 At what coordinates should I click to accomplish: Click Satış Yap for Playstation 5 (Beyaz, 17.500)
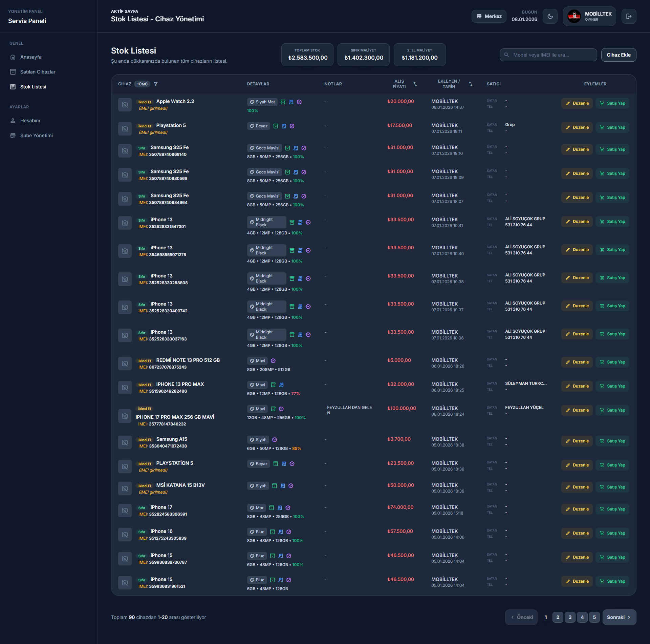[x=612, y=127]
